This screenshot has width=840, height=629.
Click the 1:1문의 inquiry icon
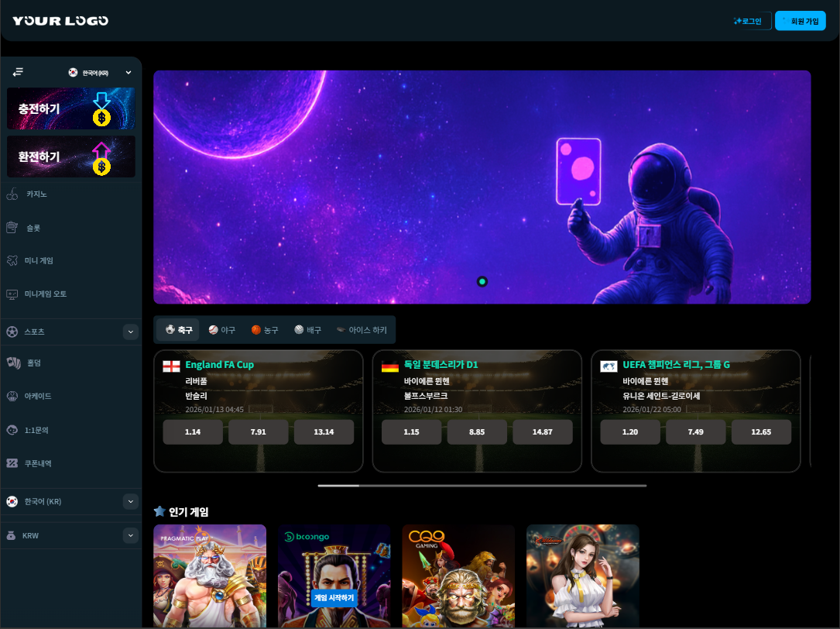click(x=12, y=430)
